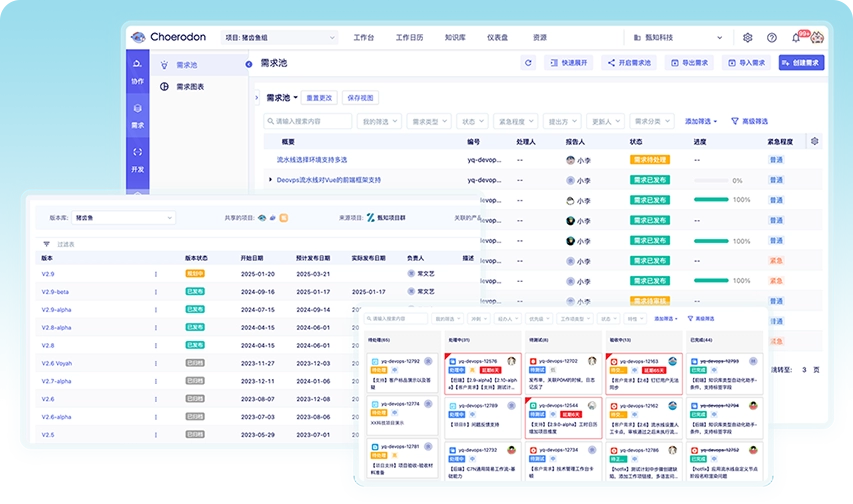Open the user avatar in top bar

coord(817,38)
